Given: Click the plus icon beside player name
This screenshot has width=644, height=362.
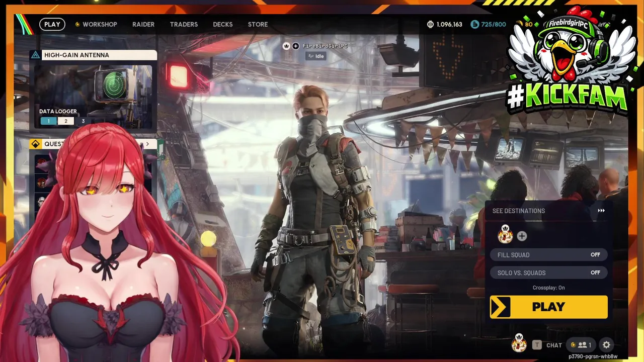Looking at the screenshot, I should 295,46.
